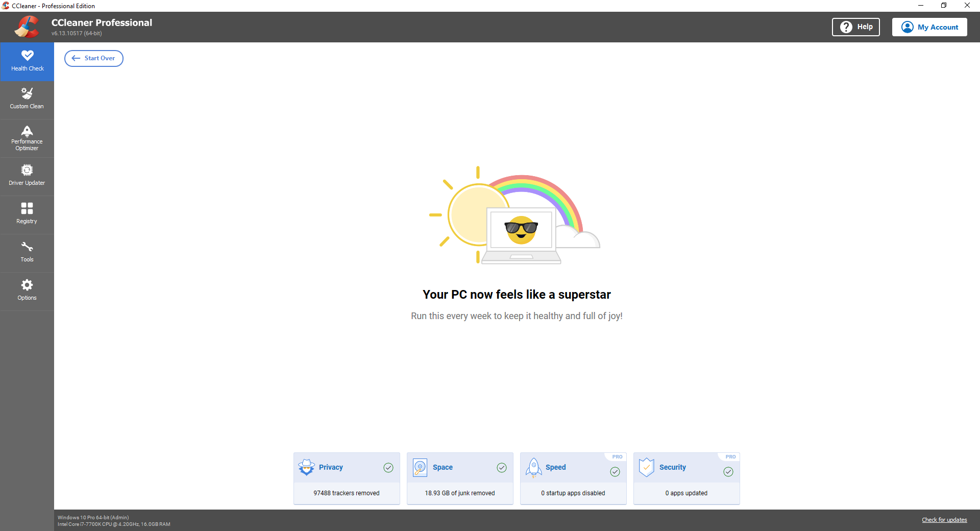Open Performance Optimizer rocket icon
Image resolution: width=980 pixels, height=531 pixels.
[x=27, y=131]
